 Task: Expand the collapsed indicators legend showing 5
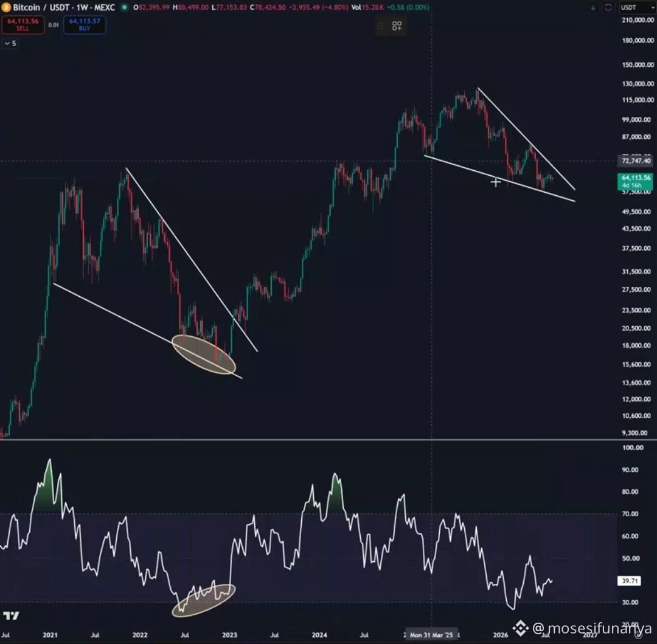pyautogui.click(x=10, y=44)
